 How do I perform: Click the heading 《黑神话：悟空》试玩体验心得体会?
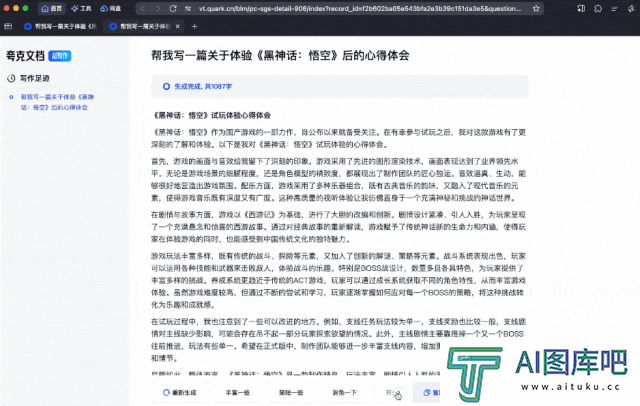pyautogui.click(x=211, y=115)
